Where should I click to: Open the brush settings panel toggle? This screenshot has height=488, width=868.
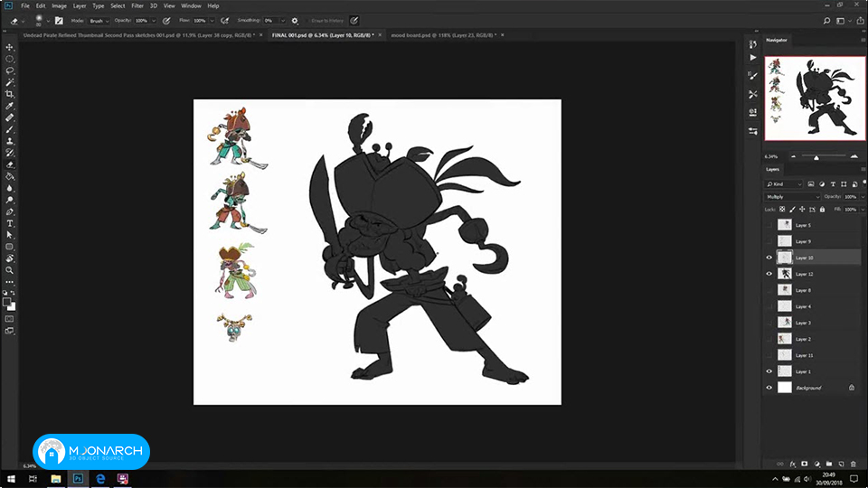click(59, 21)
